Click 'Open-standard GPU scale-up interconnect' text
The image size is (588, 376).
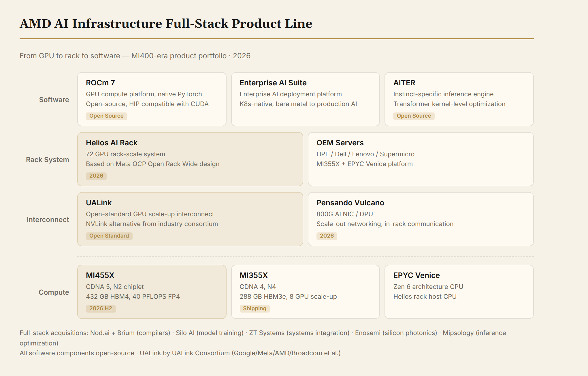150,214
